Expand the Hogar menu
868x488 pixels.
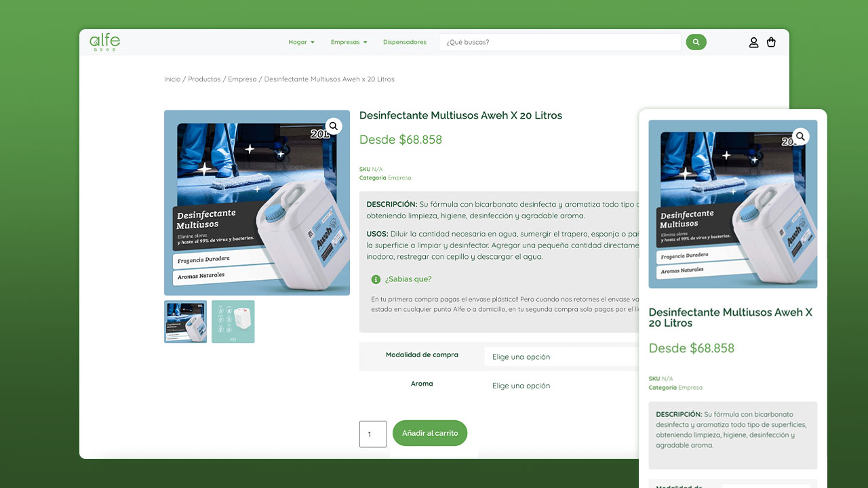301,42
